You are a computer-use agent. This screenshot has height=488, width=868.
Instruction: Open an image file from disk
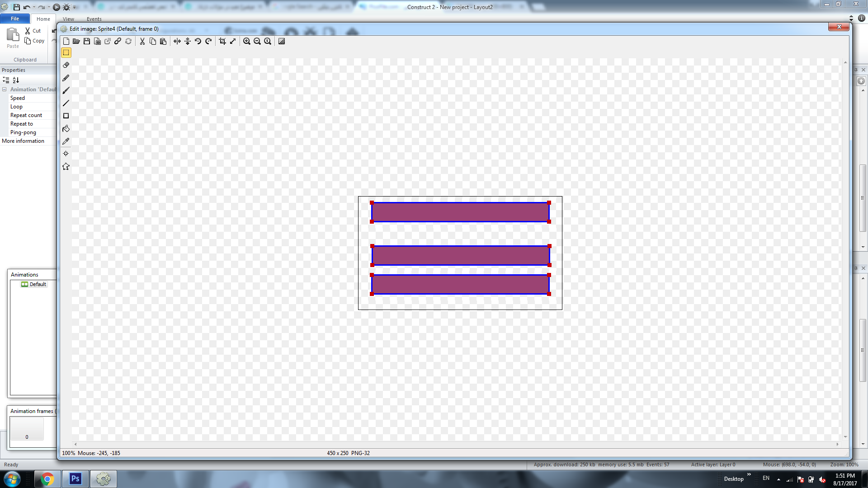pos(76,41)
